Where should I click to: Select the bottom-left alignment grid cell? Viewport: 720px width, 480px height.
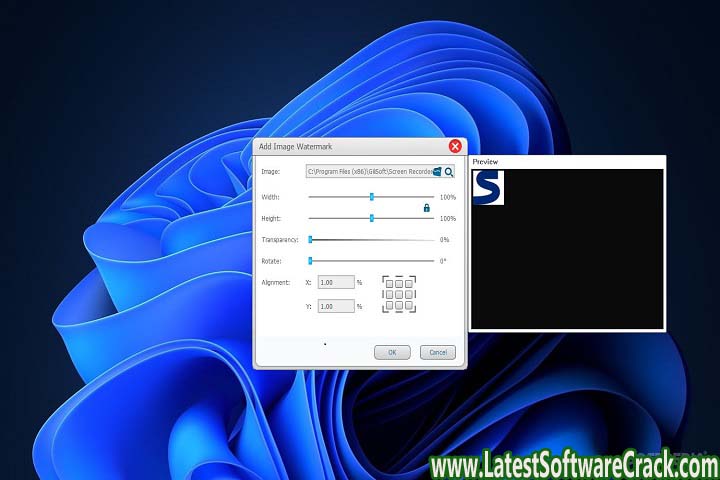tap(391, 304)
